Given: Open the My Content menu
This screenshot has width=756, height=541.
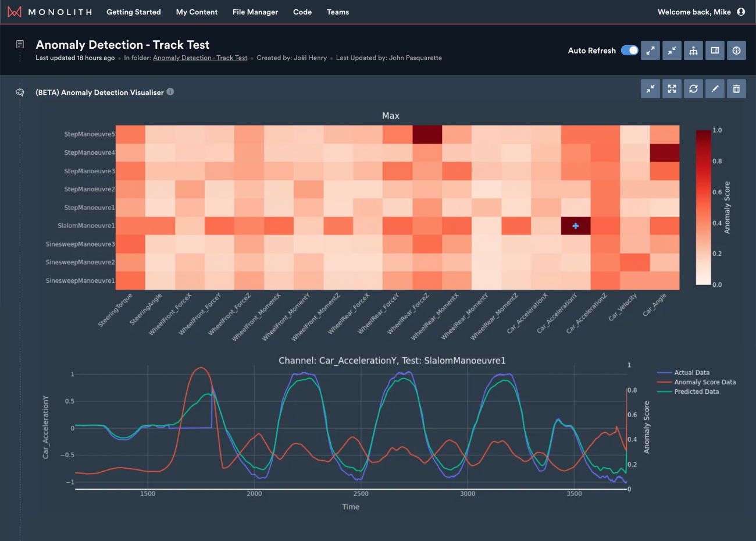Looking at the screenshot, I should pos(197,12).
